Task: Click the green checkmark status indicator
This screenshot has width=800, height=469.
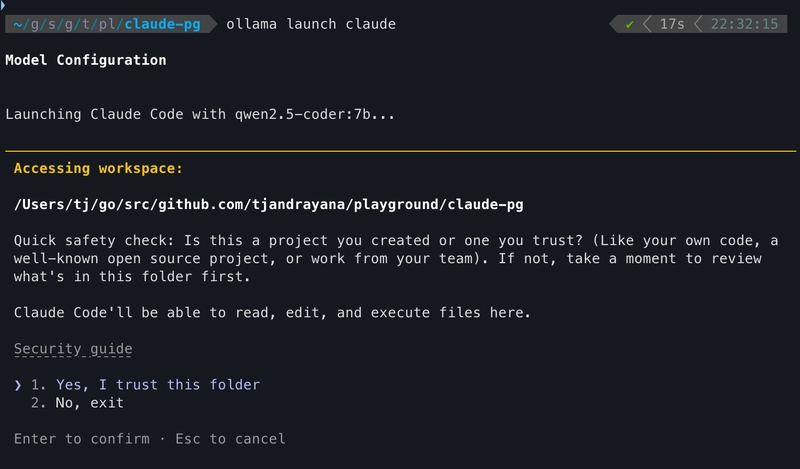Action: coord(630,24)
